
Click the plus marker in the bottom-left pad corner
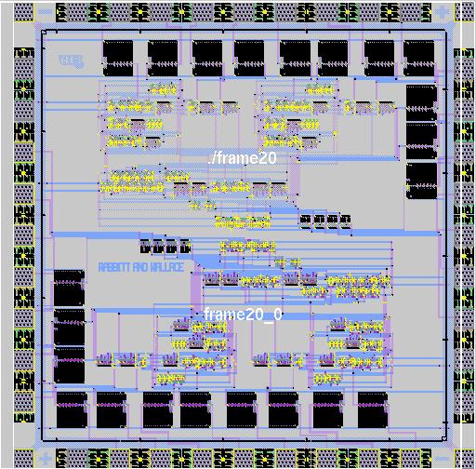(46, 458)
